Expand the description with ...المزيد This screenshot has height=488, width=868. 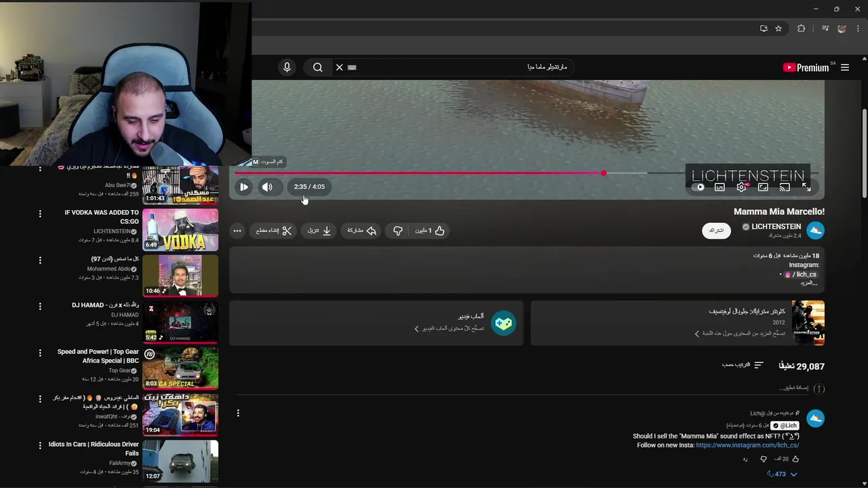click(809, 283)
